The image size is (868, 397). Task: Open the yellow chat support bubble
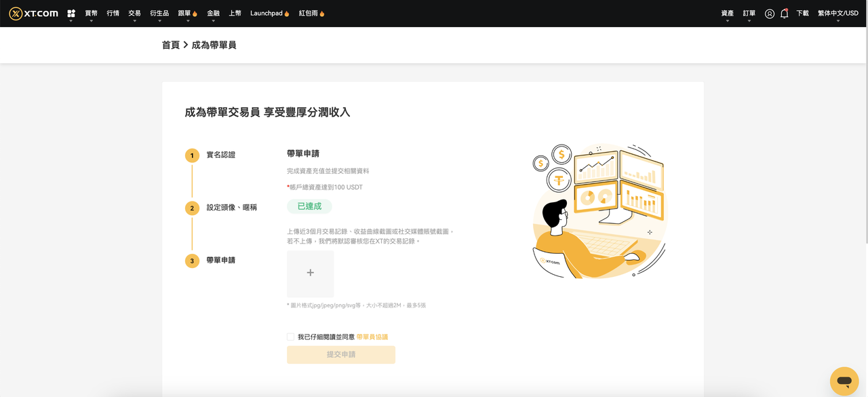pyautogui.click(x=844, y=381)
